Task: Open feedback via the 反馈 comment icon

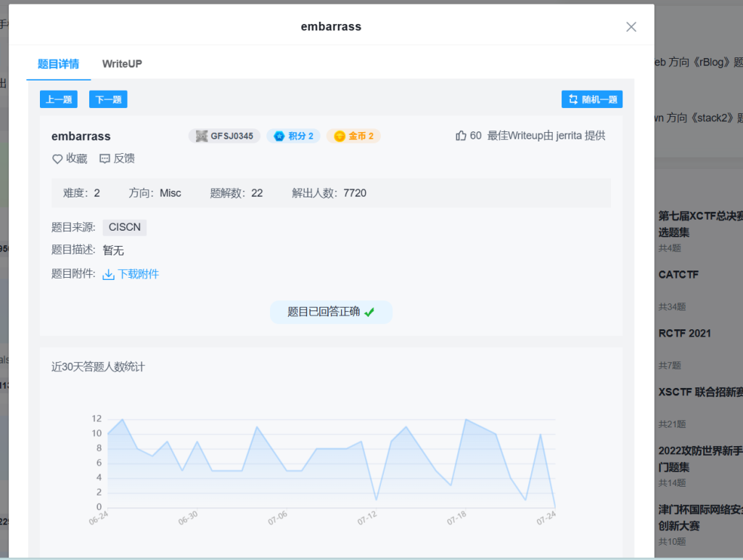Action: (x=104, y=159)
